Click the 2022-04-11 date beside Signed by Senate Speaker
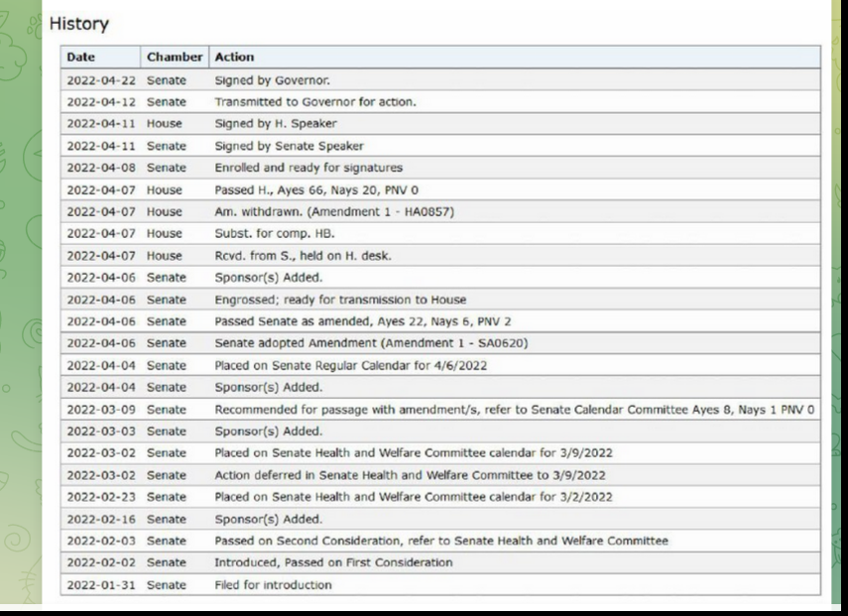848x616 pixels. tap(101, 146)
